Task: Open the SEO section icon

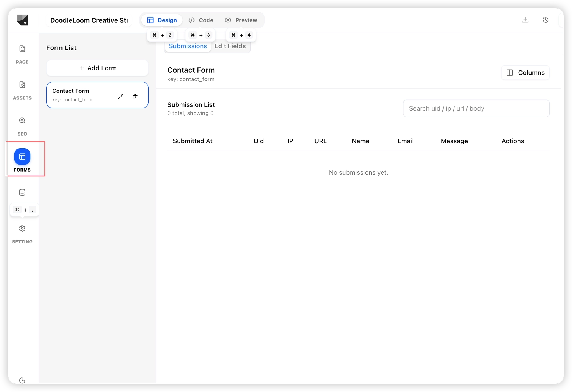Action: [22, 121]
